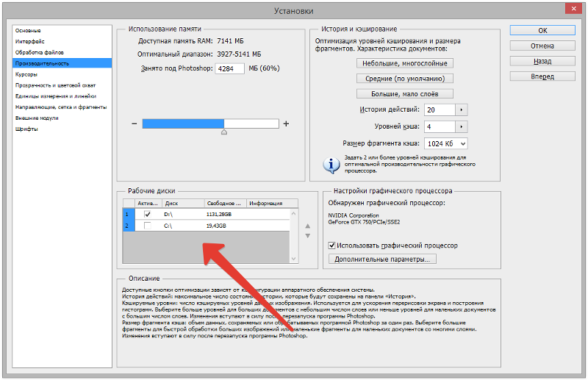Click the memory usage slider bar
This screenshot has width=588, height=380.
tap(210, 123)
